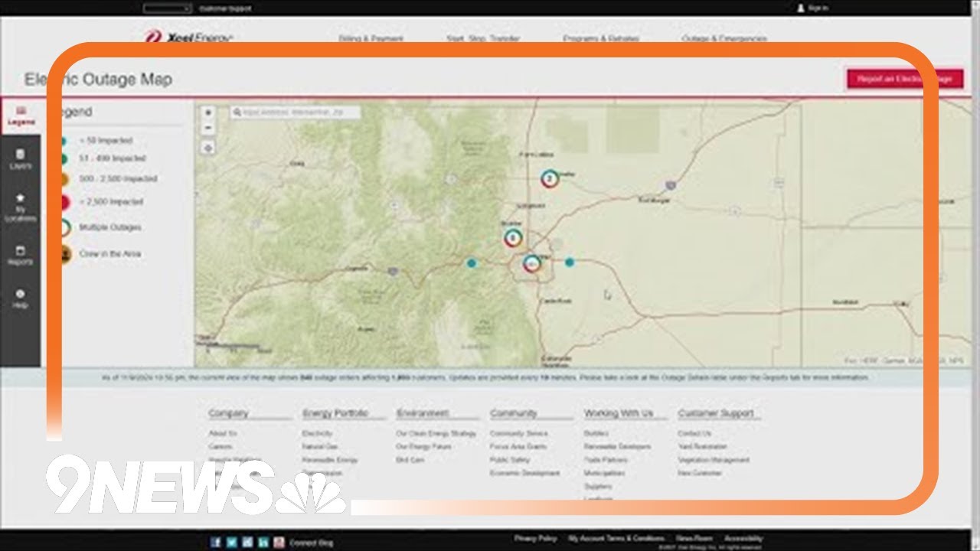Click the Customer Support link in top bar

coord(225,8)
